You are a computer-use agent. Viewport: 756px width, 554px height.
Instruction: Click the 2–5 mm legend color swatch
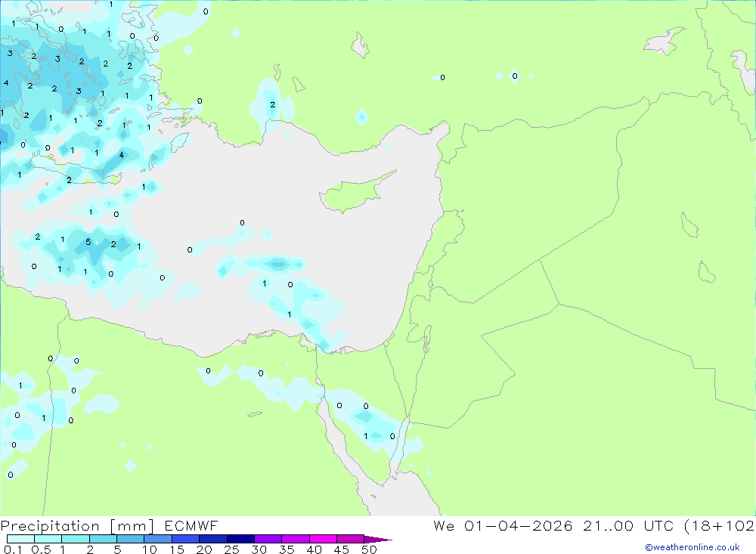103,539
